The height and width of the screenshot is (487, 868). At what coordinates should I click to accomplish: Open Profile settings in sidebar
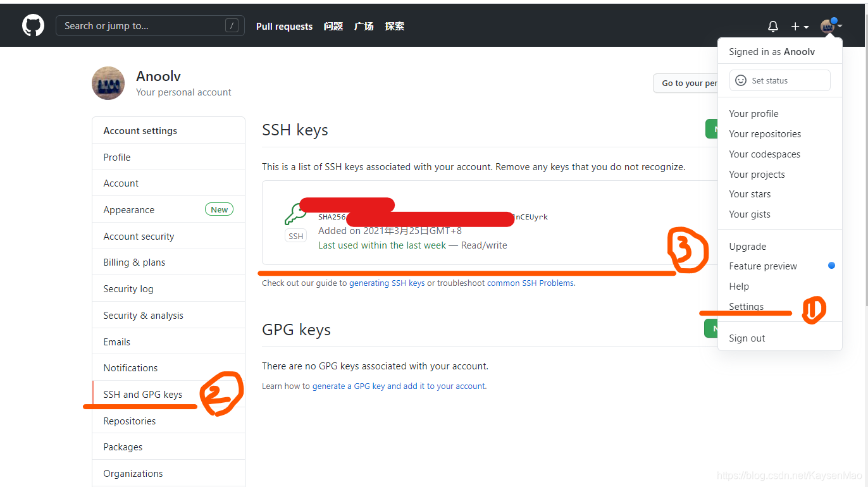click(x=168, y=157)
